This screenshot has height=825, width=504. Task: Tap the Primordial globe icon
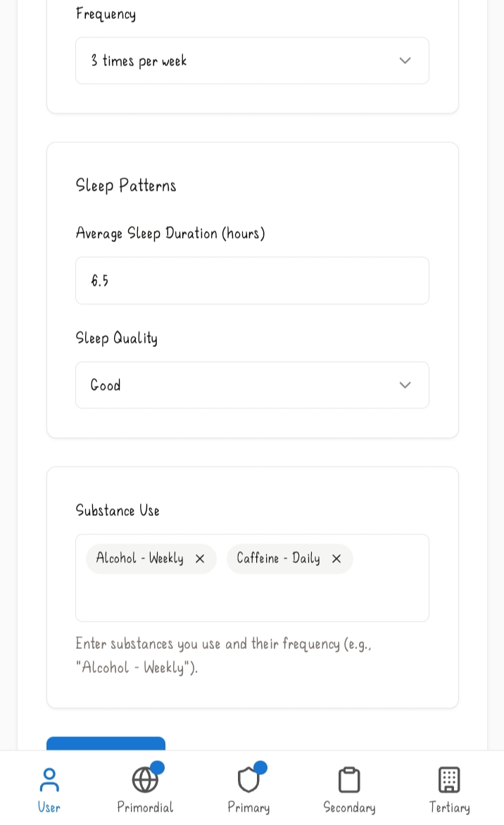(x=145, y=780)
